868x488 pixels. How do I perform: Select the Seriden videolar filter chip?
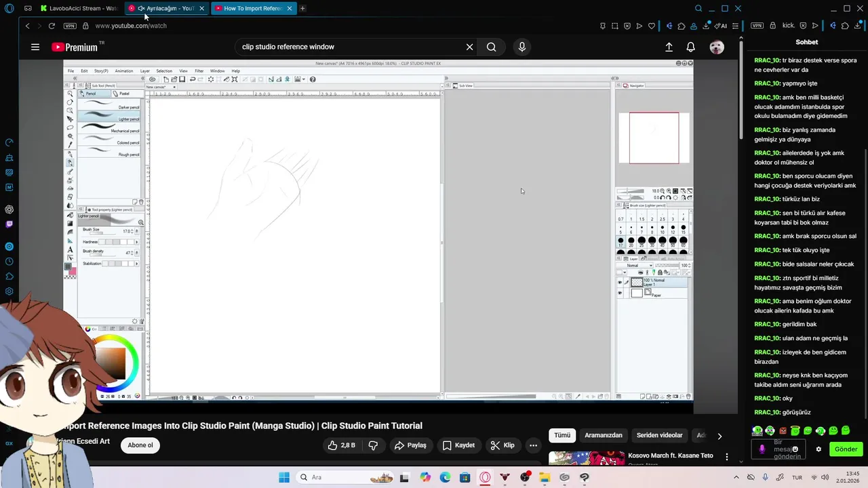coord(660,435)
